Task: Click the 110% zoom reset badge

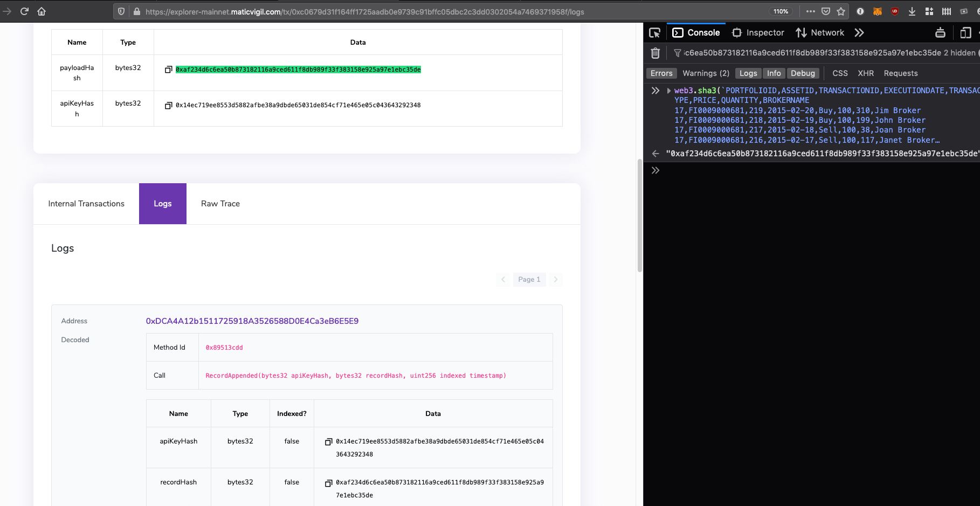Action: tap(781, 11)
